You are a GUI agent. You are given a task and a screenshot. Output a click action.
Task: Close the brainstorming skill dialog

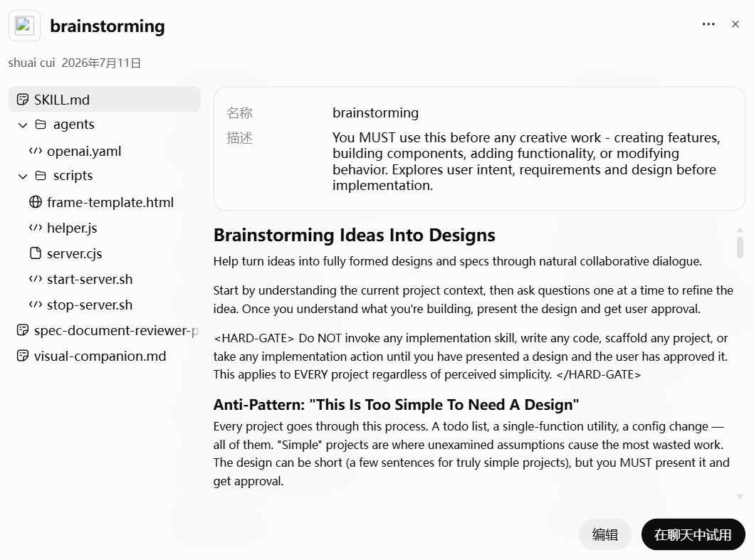point(735,24)
